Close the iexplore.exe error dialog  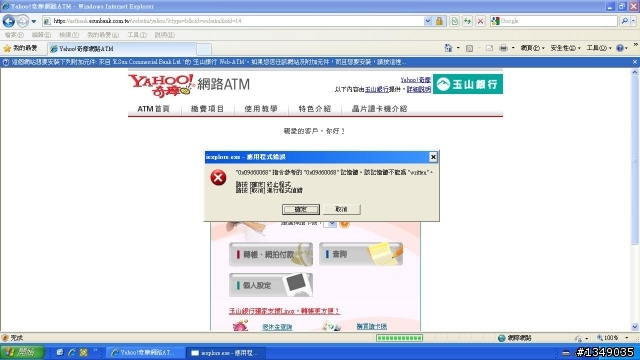(x=433, y=157)
